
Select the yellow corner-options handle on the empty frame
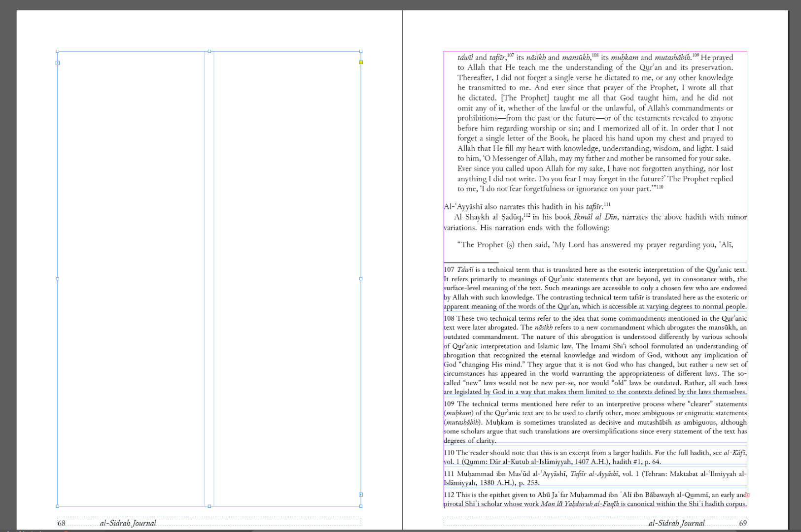pyautogui.click(x=361, y=63)
